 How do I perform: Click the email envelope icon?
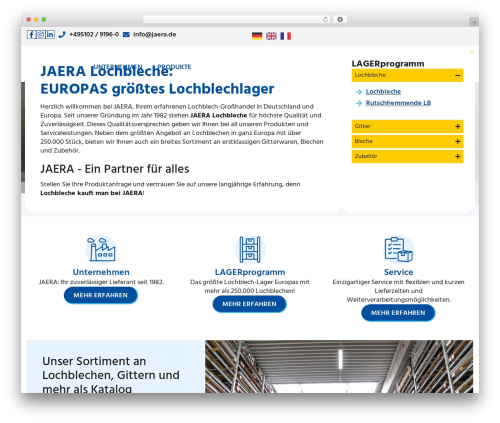pos(126,34)
